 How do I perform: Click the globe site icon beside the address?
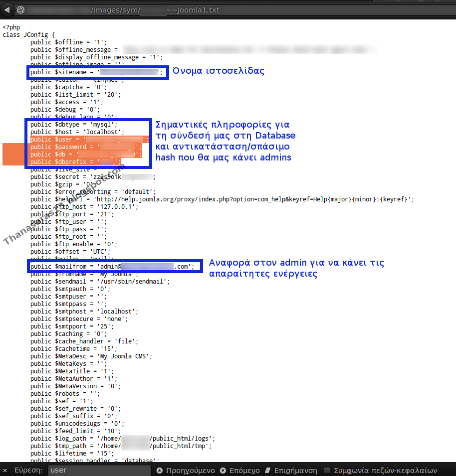(20, 9)
